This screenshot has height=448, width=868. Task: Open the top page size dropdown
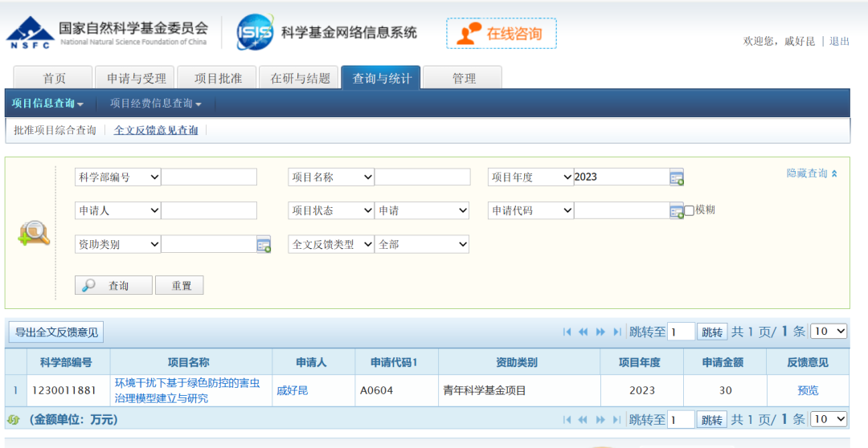829,332
